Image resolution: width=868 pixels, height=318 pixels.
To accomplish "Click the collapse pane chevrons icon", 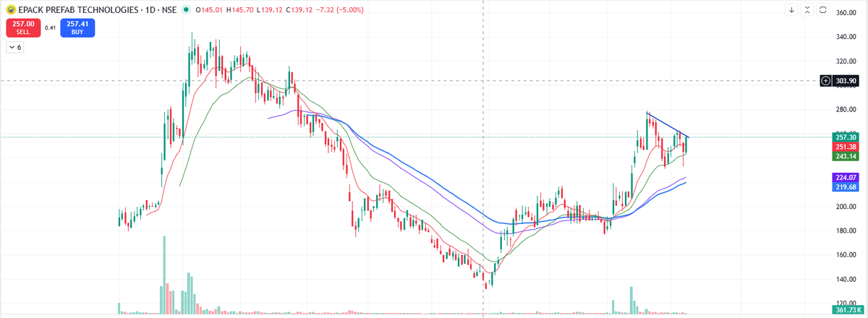I will [807, 10].
